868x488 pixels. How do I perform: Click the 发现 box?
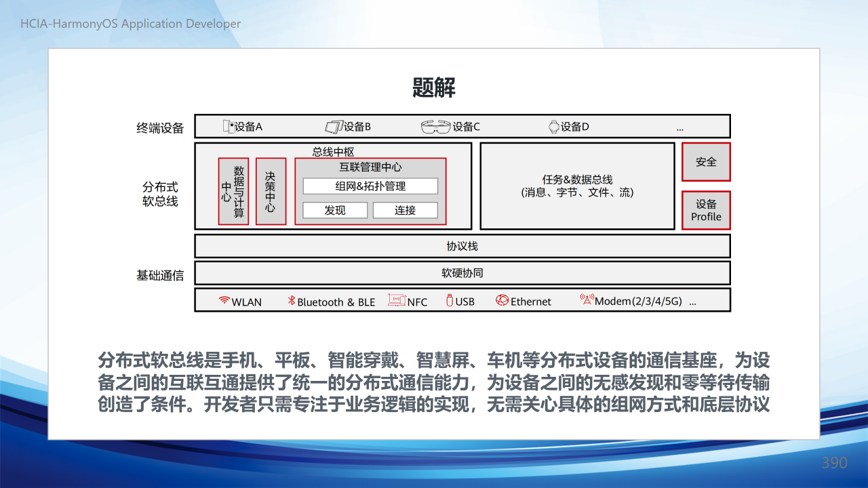[x=335, y=210]
